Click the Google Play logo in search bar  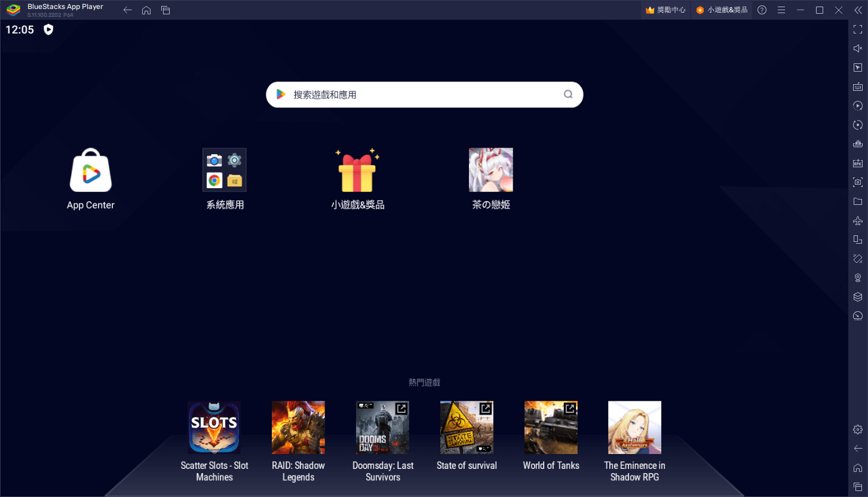tap(281, 94)
